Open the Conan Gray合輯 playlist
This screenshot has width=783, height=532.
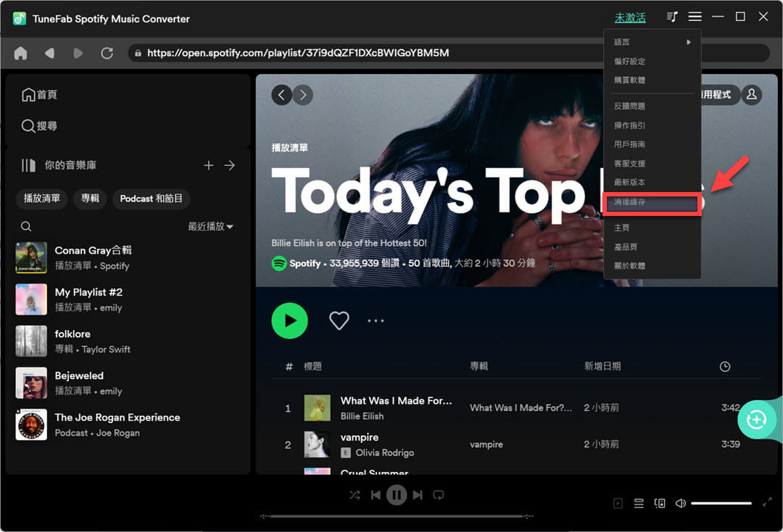128,257
